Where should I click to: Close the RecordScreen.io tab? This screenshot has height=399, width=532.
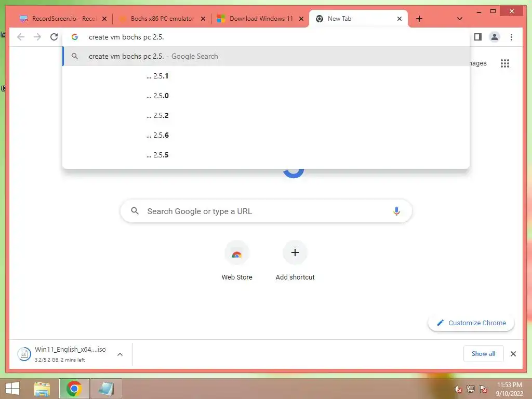(x=104, y=19)
